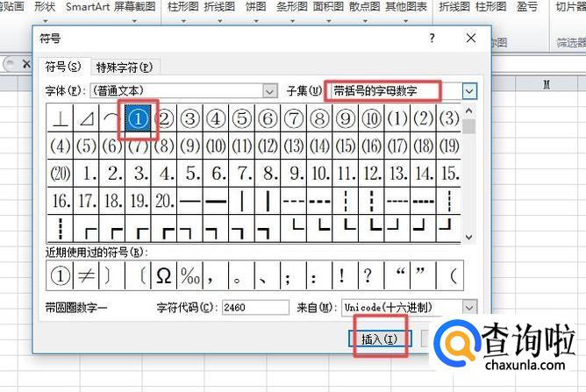Open the font (字体) dropdown
The height and width of the screenshot is (392, 586).
pos(270,91)
